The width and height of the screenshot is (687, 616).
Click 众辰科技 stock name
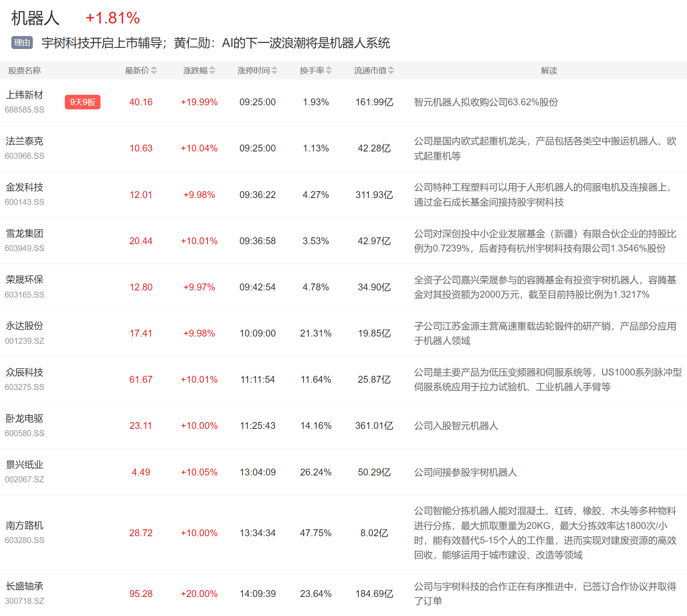pos(24,373)
